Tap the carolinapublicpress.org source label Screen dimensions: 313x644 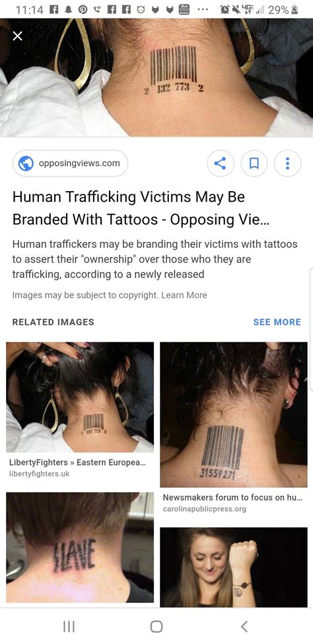pos(204,509)
